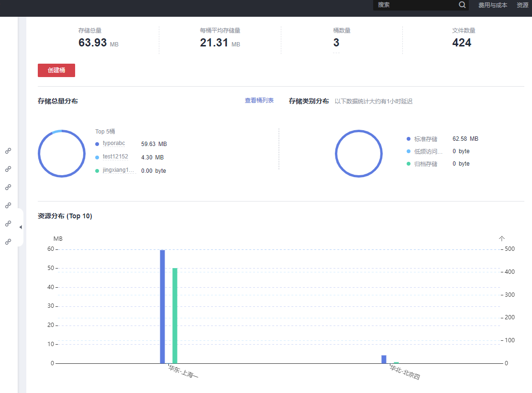The width and height of the screenshot is (532, 393).
Task: Click the 归档存储 legend entry
Action: (426, 164)
